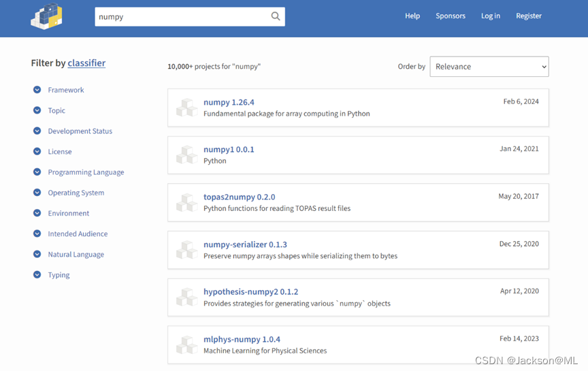The image size is (588, 371).
Task: Expand the Topic filter chevron
Action: tap(37, 110)
